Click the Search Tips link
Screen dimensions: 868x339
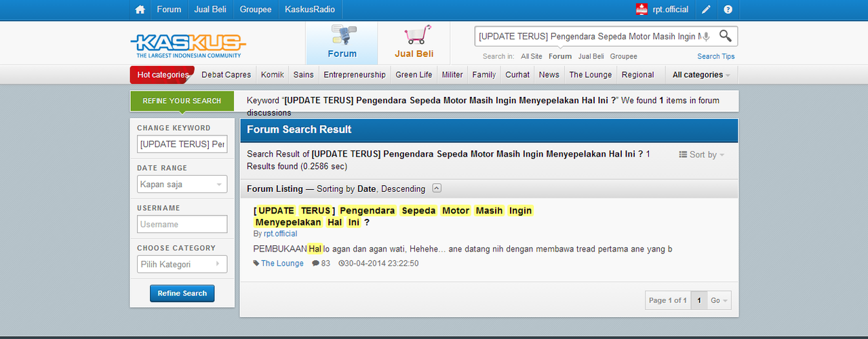(716, 56)
